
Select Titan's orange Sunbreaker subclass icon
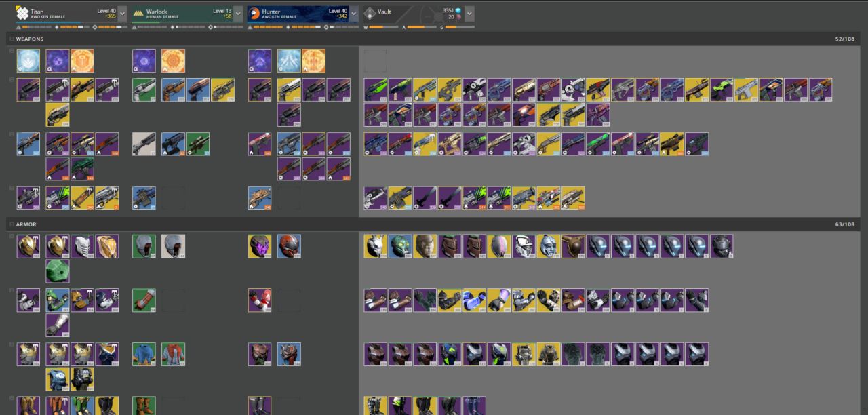(x=82, y=60)
